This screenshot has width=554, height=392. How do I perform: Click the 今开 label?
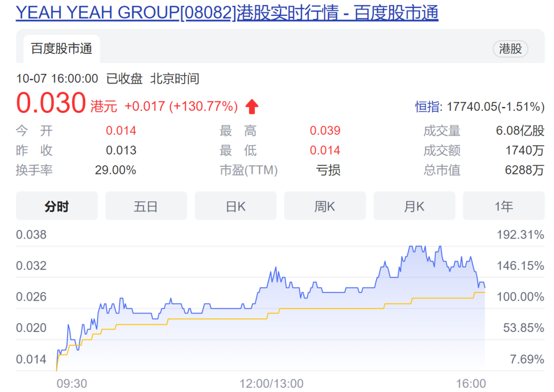[x=34, y=131]
